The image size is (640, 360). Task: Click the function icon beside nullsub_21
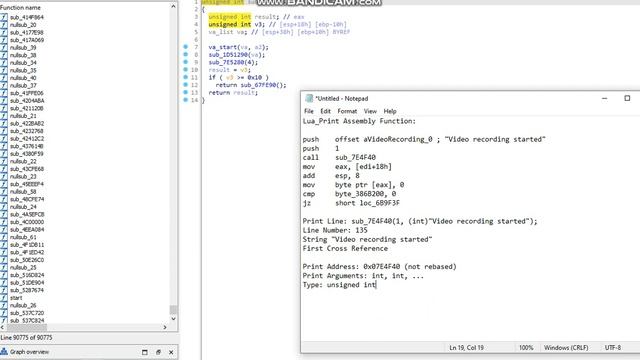(4, 116)
